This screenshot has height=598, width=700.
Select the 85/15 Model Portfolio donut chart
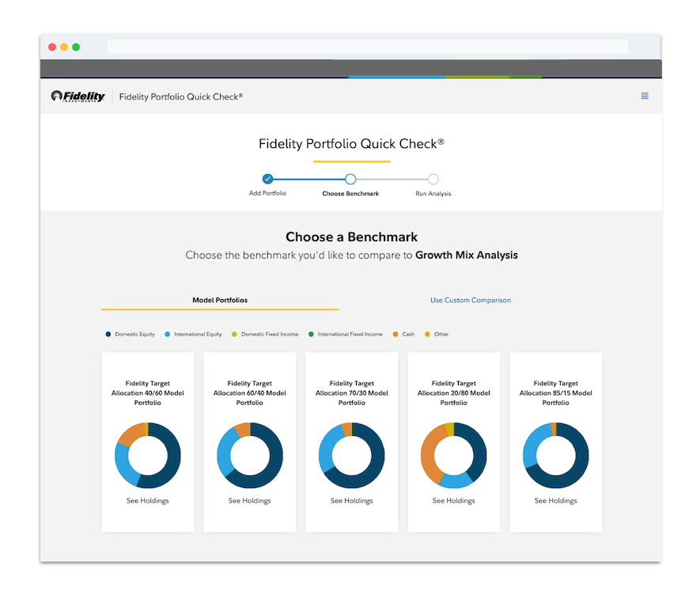click(x=556, y=455)
